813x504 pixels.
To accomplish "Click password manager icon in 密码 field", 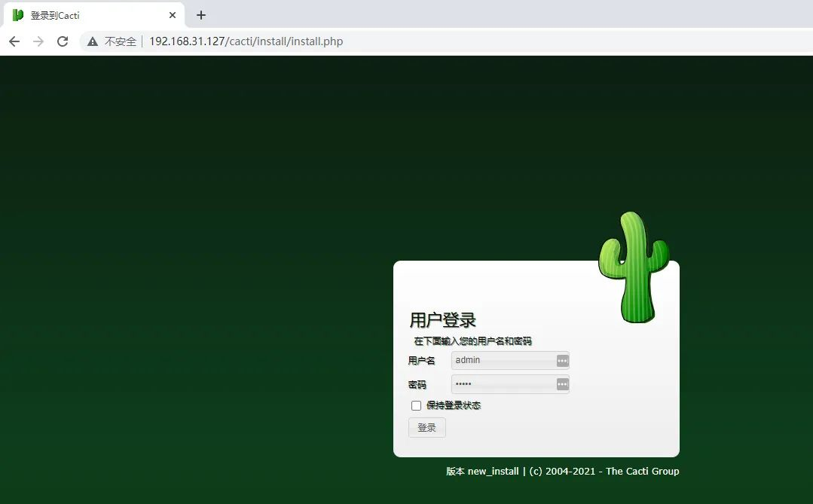I will pos(563,384).
